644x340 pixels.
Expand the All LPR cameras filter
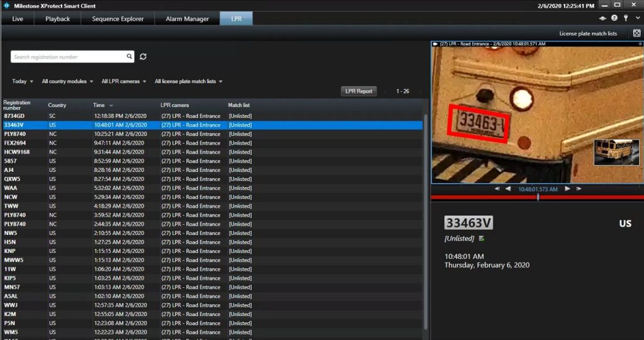[x=124, y=81]
